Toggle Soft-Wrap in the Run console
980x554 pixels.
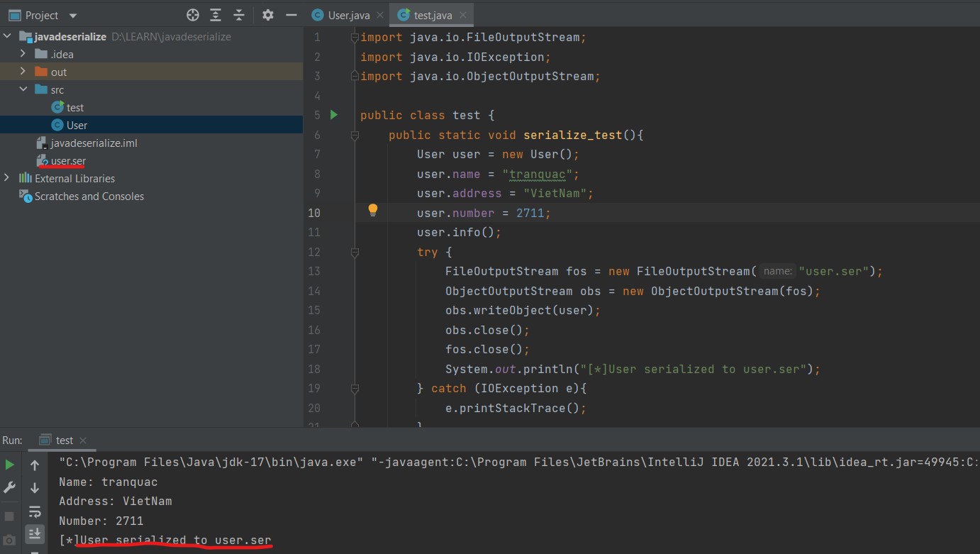[35, 512]
